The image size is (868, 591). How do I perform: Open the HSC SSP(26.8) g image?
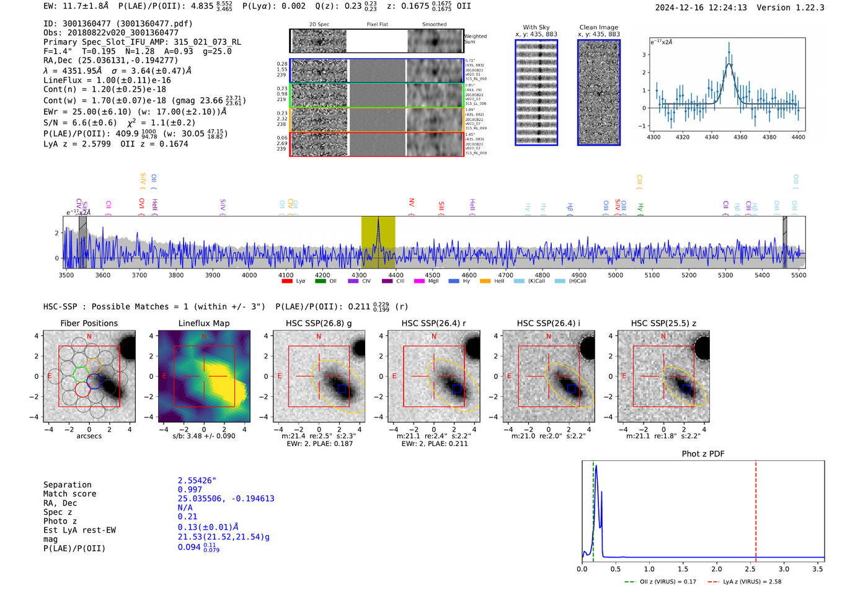pos(319,376)
